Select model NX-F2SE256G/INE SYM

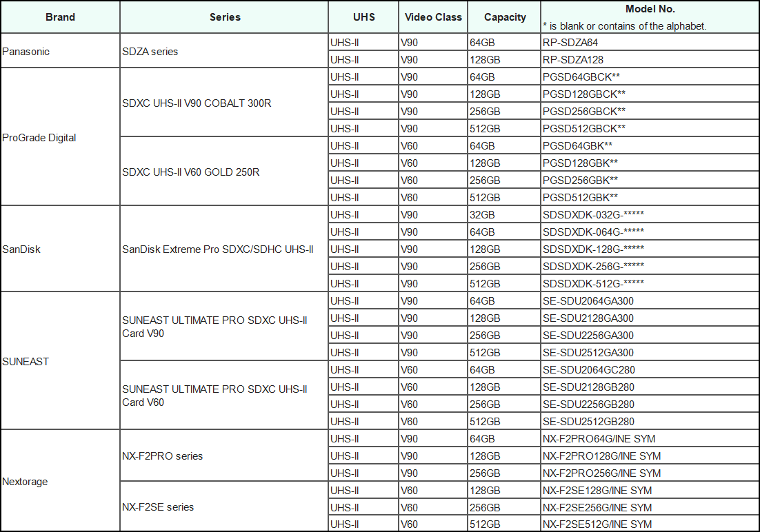pyautogui.click(x=650, y=507)
